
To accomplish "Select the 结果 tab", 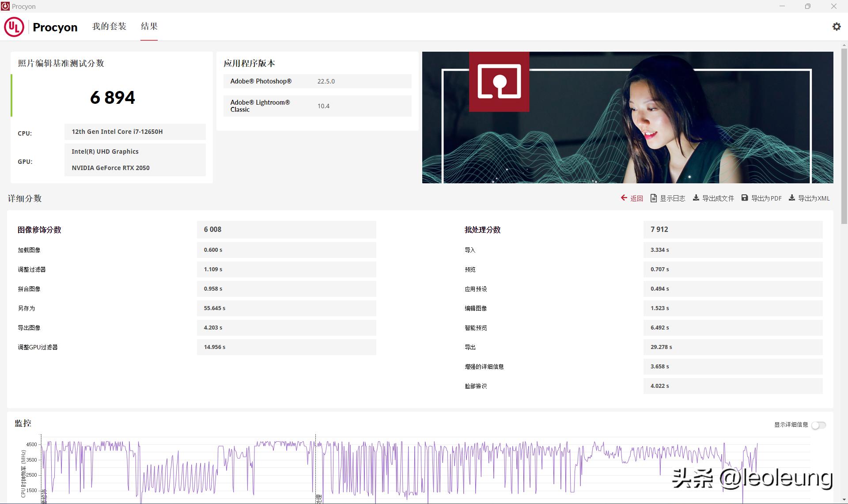I will [x=149, y=27].
